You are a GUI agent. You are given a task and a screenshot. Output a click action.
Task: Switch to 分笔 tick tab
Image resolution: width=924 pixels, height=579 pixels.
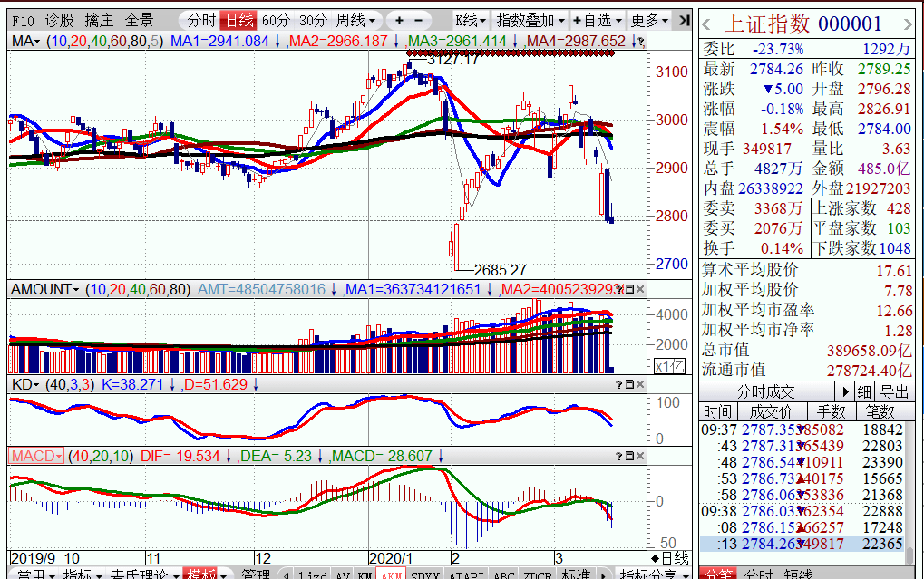[x=717, y=574]
